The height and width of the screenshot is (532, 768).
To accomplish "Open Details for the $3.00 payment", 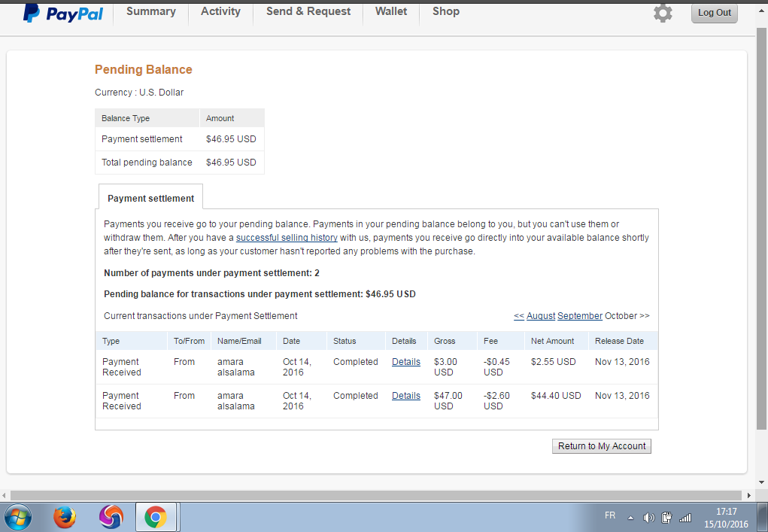I will pyautogui.click(x=406, y=361).
